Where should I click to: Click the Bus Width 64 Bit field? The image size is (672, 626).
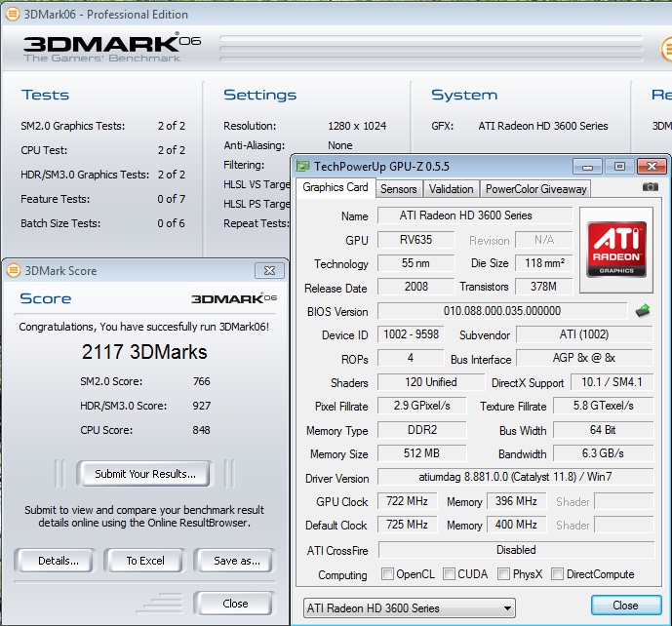(x=603, y=430)
